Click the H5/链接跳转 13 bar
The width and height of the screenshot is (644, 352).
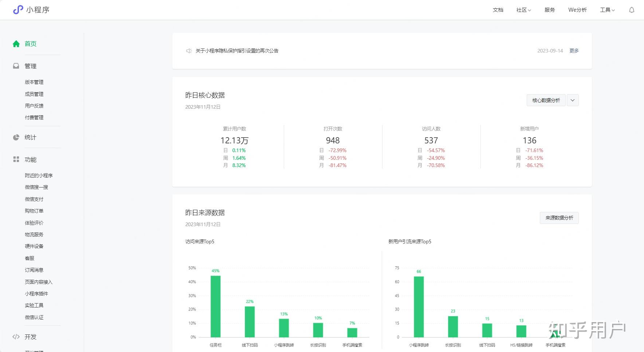point(521,331)
